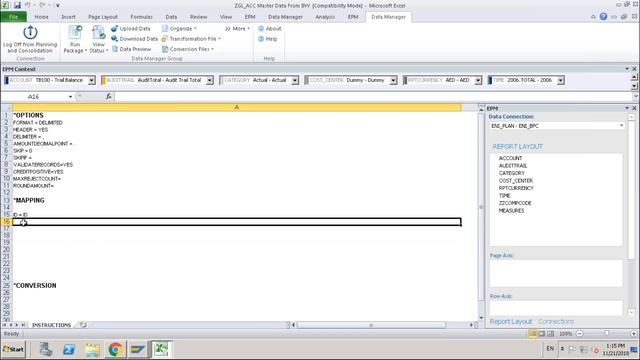Click the insert new sheet icon
640x360 pixels.
coord(83,325)
